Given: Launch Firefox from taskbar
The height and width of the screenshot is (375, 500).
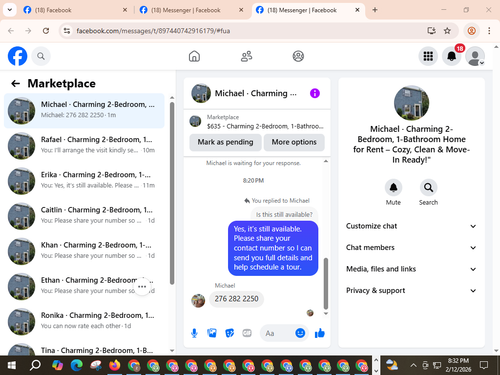Looking at the screenshot, I should click(115, 365).
